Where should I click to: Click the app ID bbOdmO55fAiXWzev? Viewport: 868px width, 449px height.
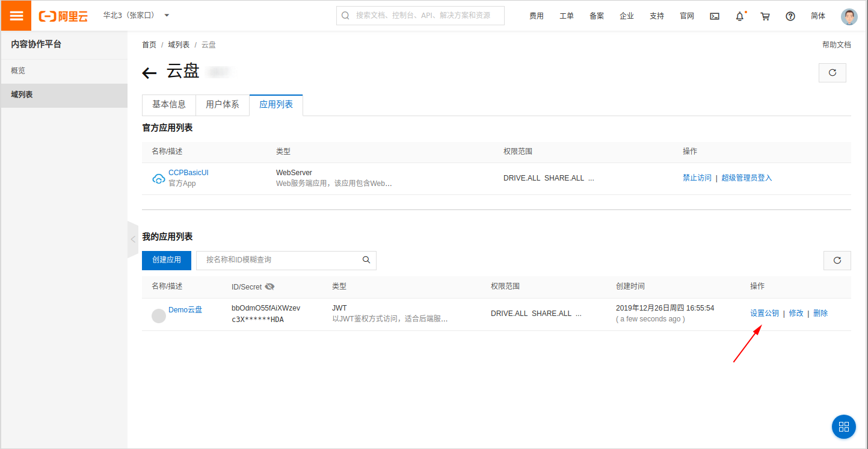click(x=266, y=308)
